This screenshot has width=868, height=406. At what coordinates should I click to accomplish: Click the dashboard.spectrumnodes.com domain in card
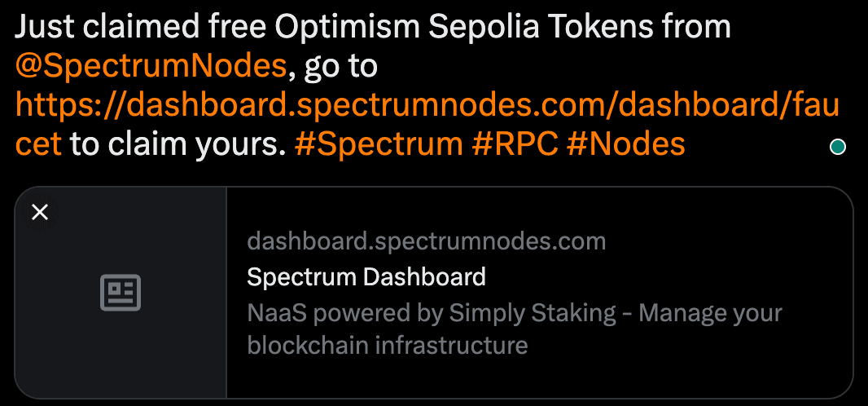point(426,242)
